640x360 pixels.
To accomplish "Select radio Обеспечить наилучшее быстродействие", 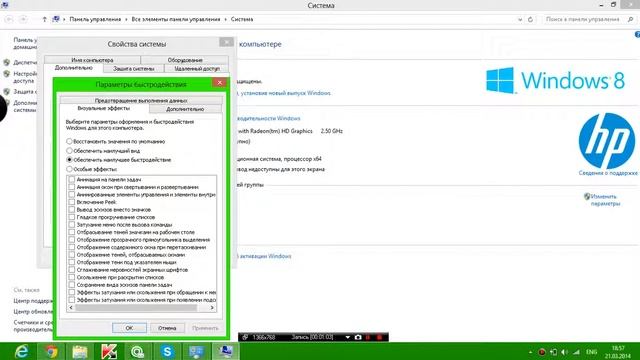I will point(69,160).
